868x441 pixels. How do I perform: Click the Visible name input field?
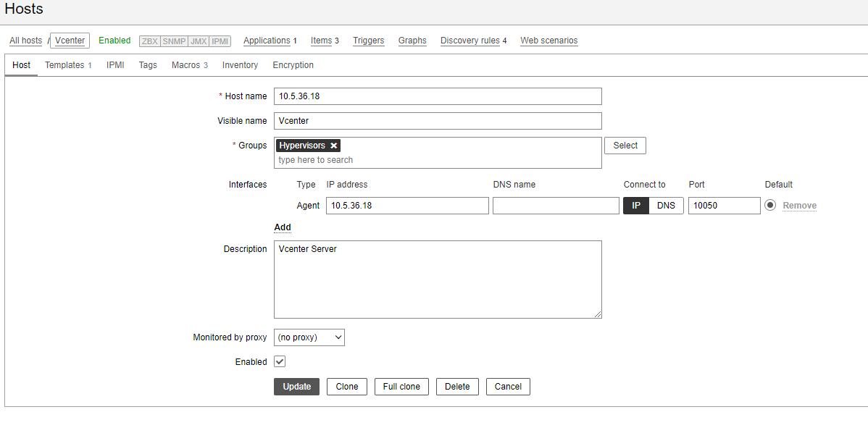pyautogui.click(x=438, y=121)
